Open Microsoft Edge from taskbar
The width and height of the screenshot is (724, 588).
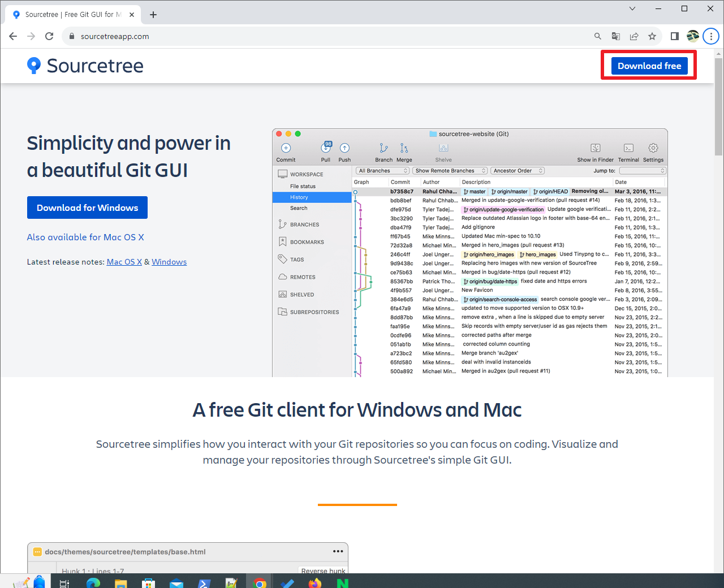point(93,582)
